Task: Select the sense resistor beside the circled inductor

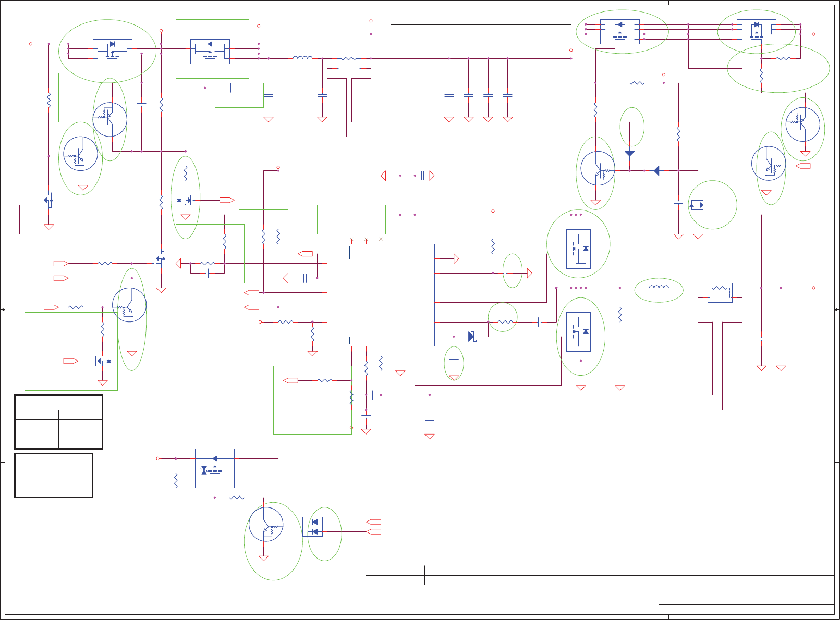Action: (x=720, y=292)
